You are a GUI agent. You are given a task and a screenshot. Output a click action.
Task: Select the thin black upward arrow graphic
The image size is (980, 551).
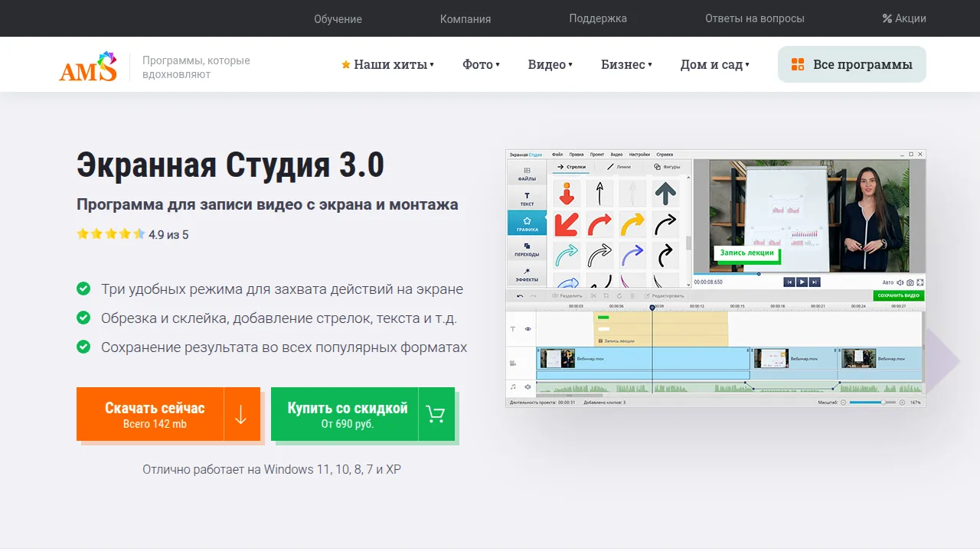(599, 194)
